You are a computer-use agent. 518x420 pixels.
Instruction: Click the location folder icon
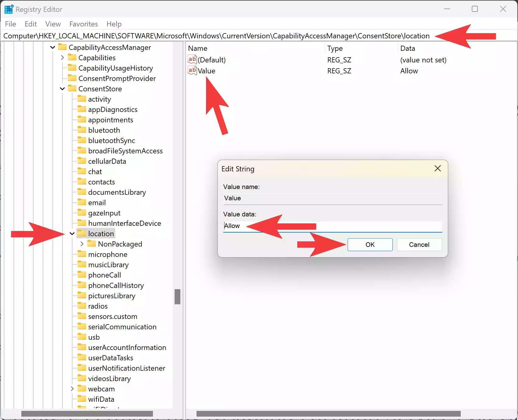[x=82, y=233]
